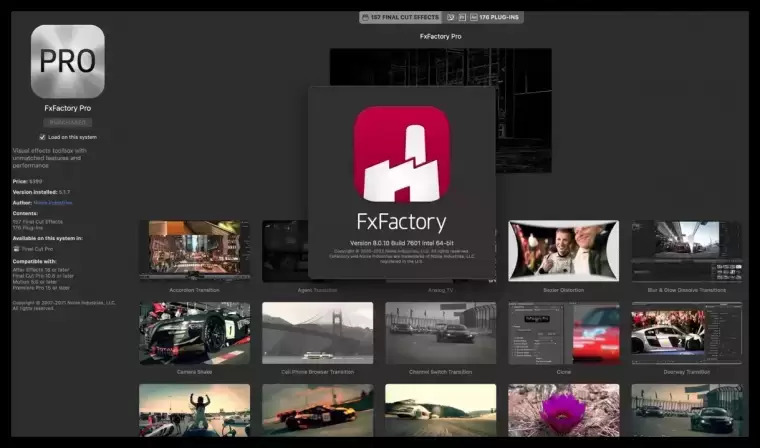Click the FxFactory Pro PRO product icon
The height and width of the screenshot is (448, 760).
[x=68, y=62]
